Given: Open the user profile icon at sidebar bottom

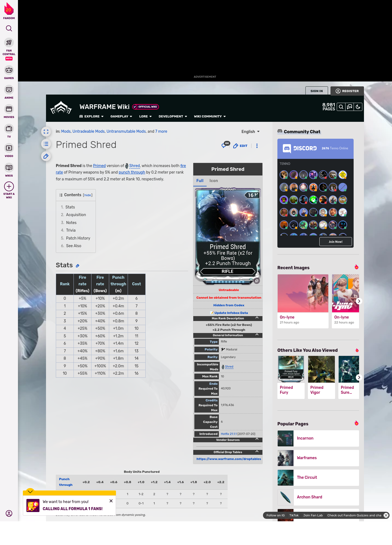Looking at the screenshot, I should (x=9, y=513).
